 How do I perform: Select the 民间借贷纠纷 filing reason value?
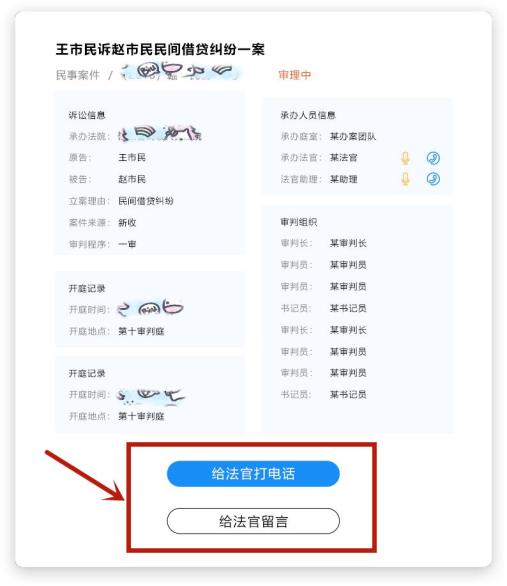tap(146, 201)
